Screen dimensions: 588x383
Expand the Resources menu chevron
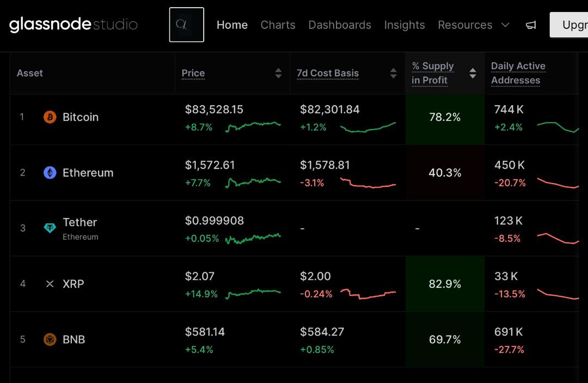coord(505,25)
